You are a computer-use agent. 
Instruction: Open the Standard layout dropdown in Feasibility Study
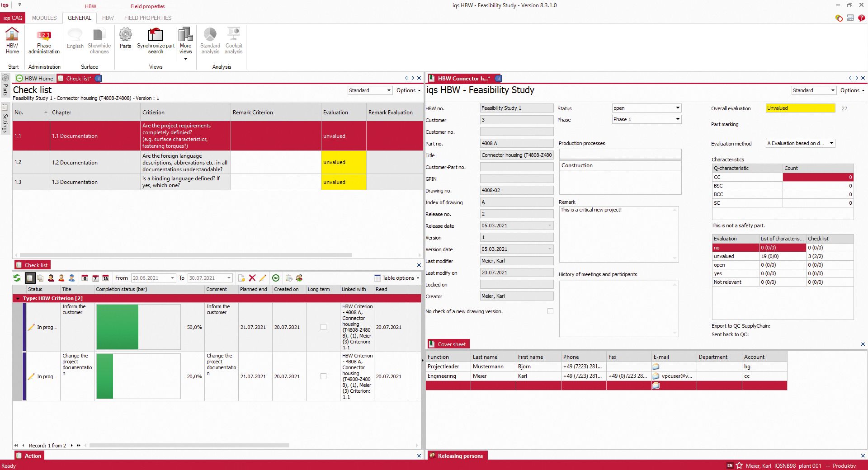pos(832,90)
